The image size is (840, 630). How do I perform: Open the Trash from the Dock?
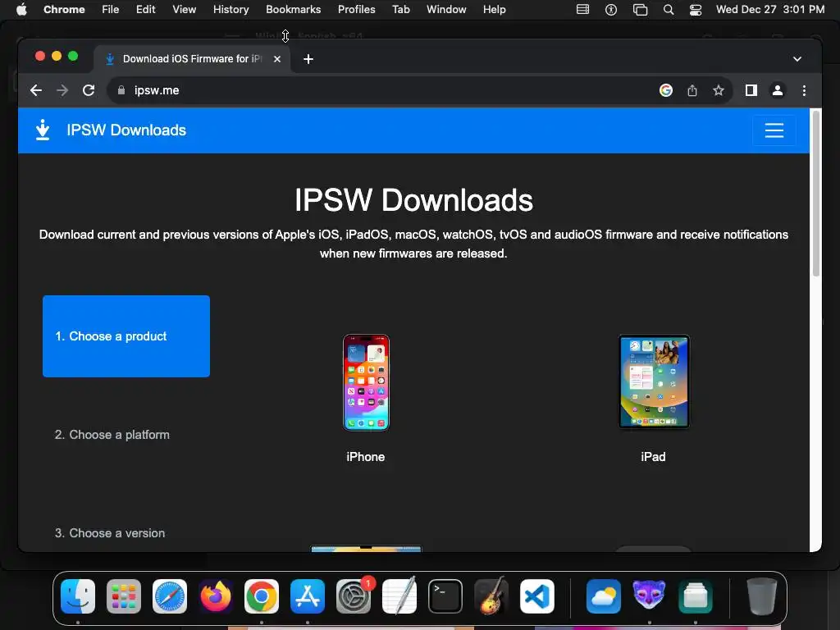pyautogui.click(x=762, y=596)
